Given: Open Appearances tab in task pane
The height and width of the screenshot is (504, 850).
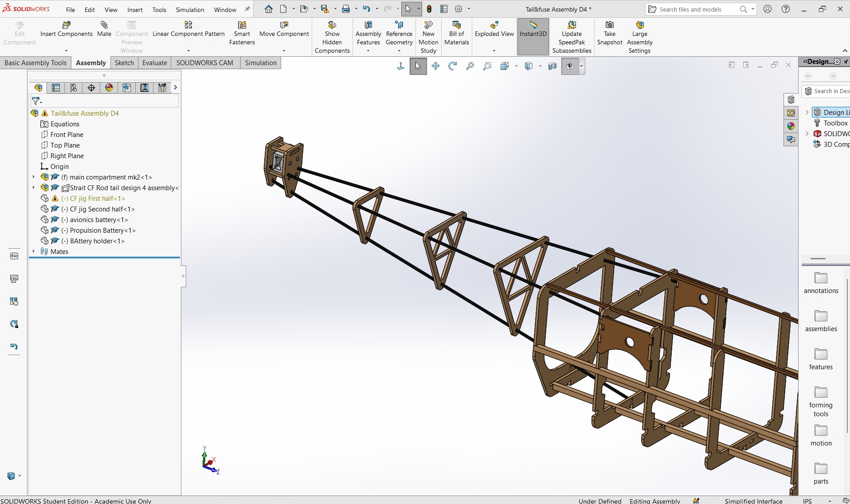Looking at the screenshot, I should [791, 126].
